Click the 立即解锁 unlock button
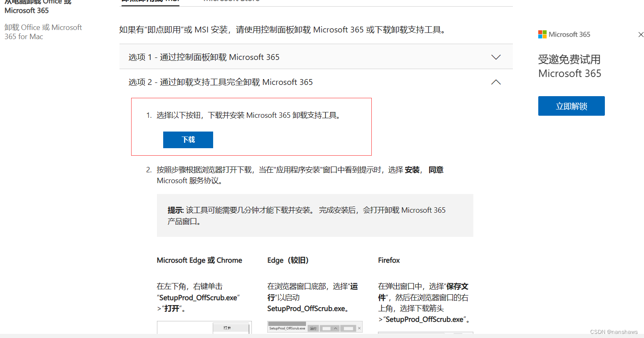Image resolution: width=644 pixels, height=338 pixels. (571, 106)
